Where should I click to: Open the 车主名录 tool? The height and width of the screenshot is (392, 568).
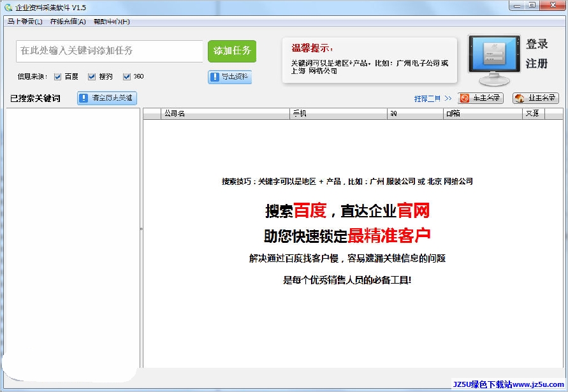point(480,98)
